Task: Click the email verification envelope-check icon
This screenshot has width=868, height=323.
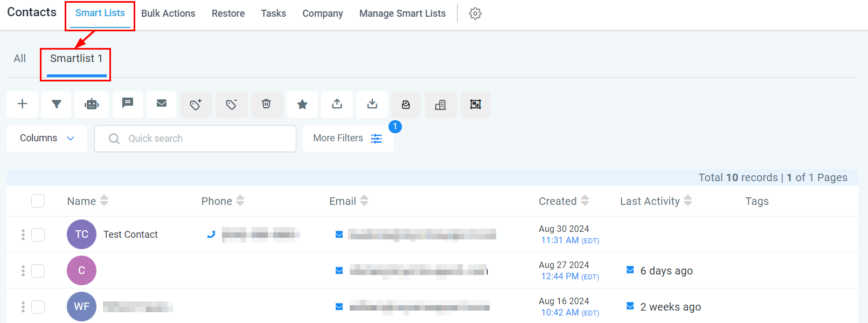Action: click(x=406, y=105)
